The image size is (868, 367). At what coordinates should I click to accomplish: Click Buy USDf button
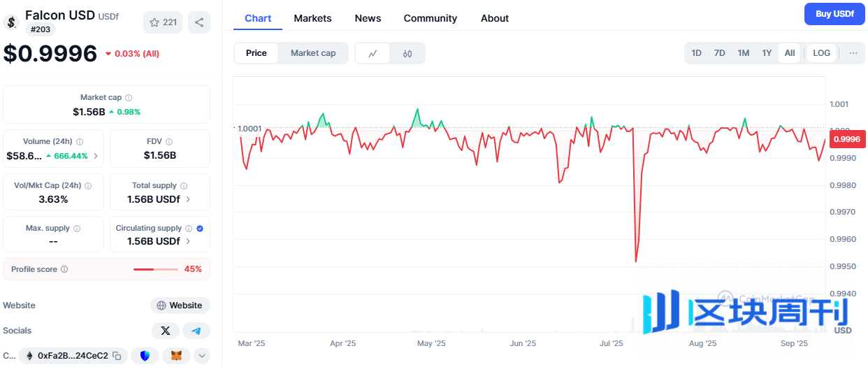pos(834,14)
